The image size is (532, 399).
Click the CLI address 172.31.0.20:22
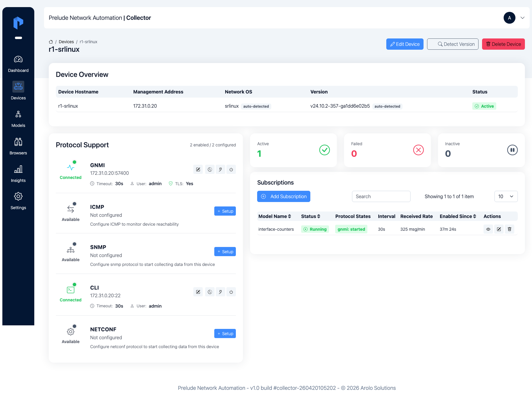[x=105, y=295]
